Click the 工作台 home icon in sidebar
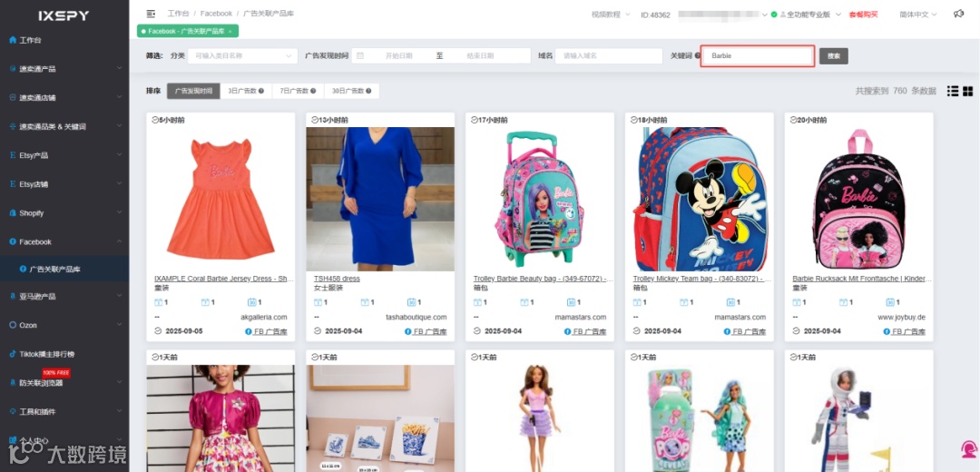The image size is (980, 472). [13, 40]
